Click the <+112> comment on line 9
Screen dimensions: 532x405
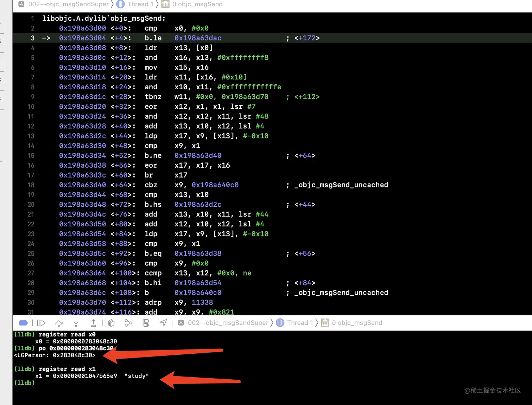click(307, 97)
